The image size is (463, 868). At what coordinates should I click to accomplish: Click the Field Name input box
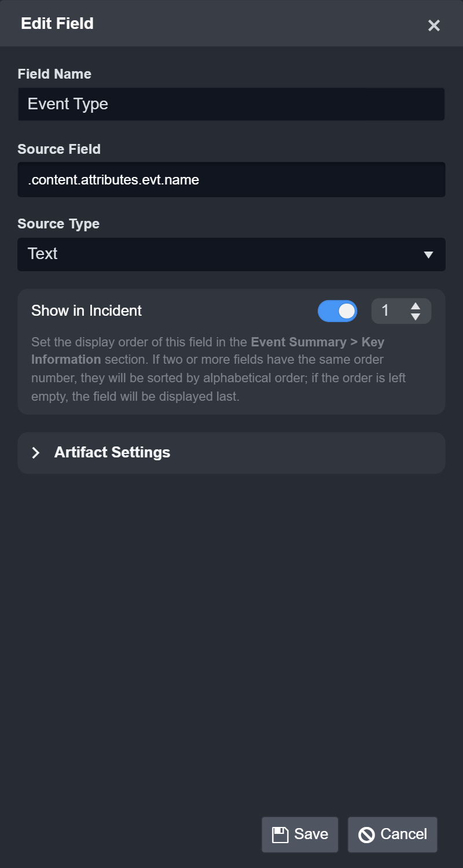231,104
